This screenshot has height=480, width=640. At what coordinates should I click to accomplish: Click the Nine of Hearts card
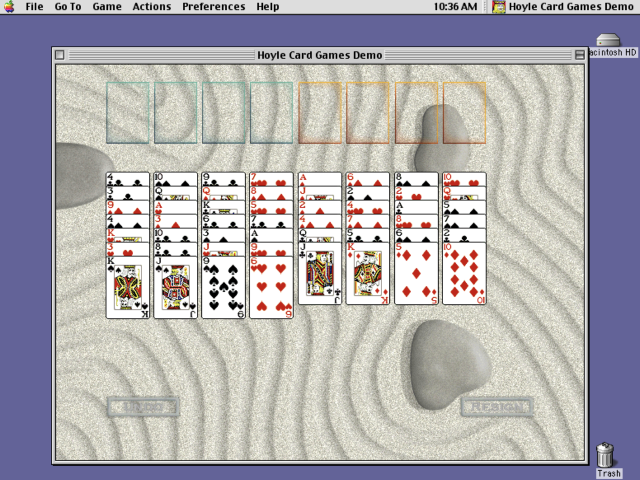[x=271, y=249]
